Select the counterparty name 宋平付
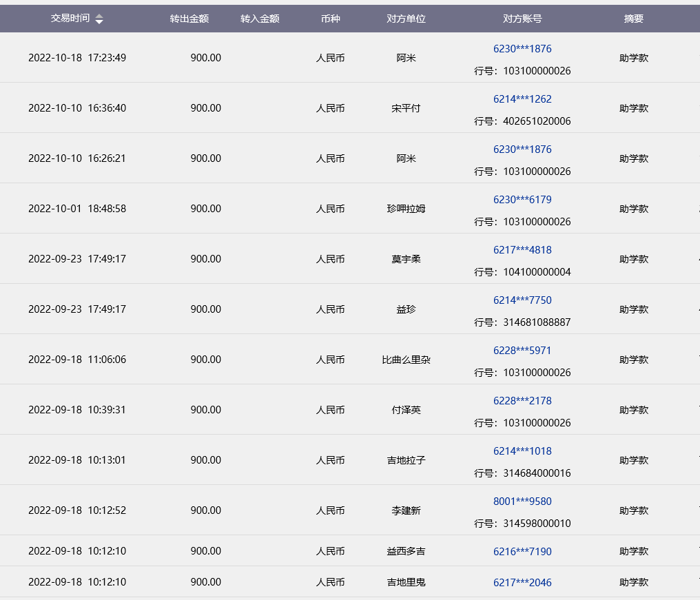 click(x=406, y=108)
